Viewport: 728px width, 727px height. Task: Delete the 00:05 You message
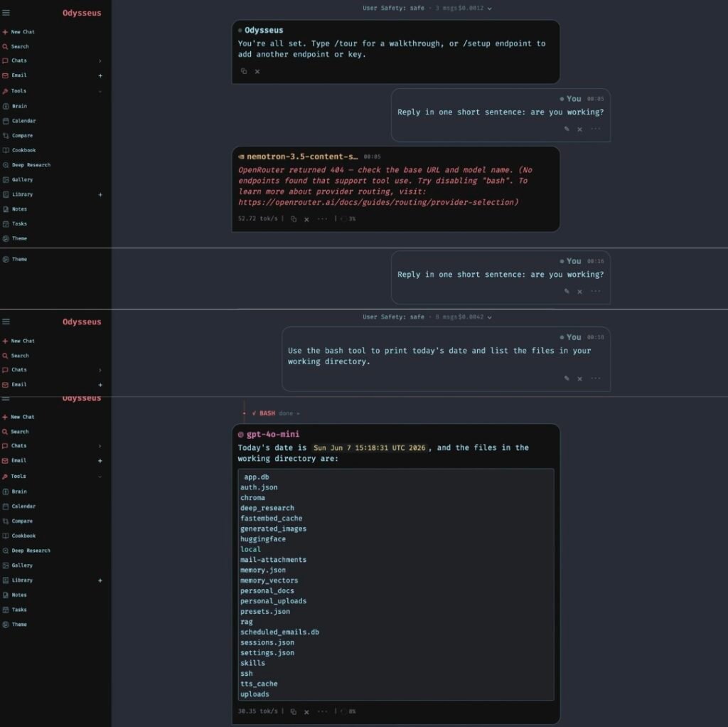coord(580,129)
